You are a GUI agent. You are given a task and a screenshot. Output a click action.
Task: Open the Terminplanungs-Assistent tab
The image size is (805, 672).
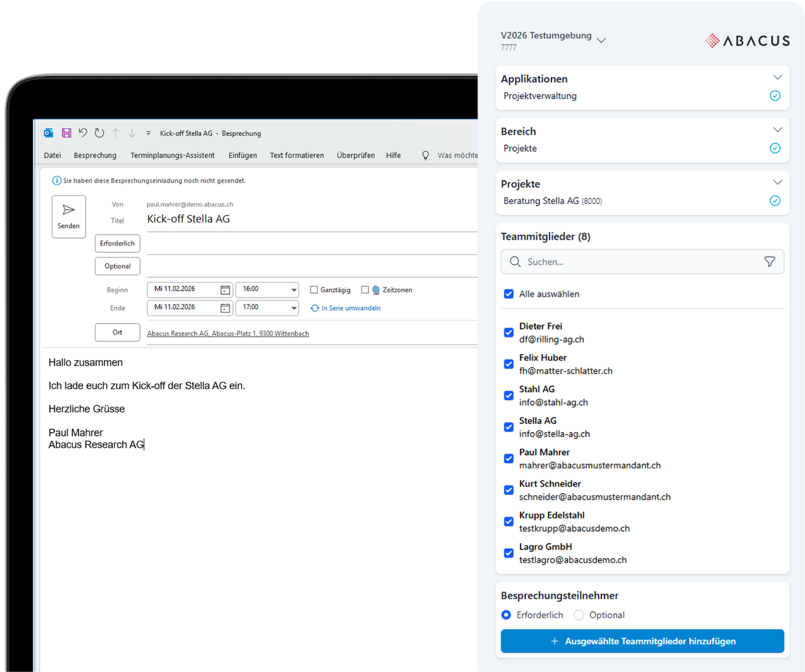[172, 155]
